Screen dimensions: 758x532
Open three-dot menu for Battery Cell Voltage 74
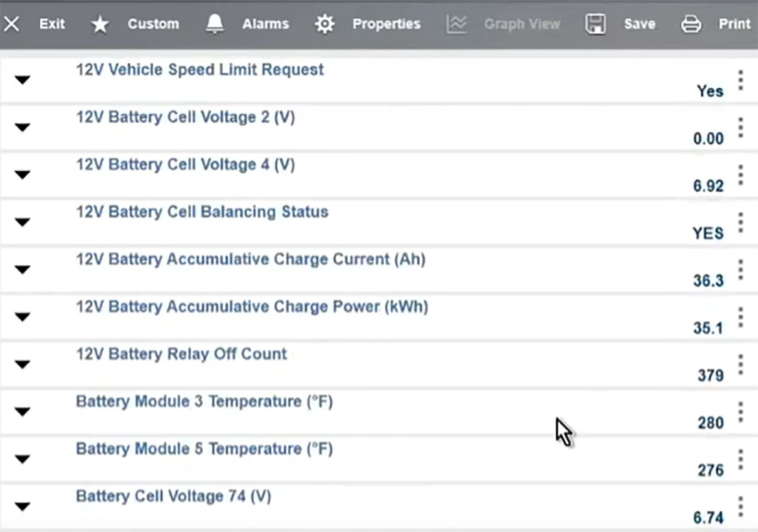pos(740,507)
